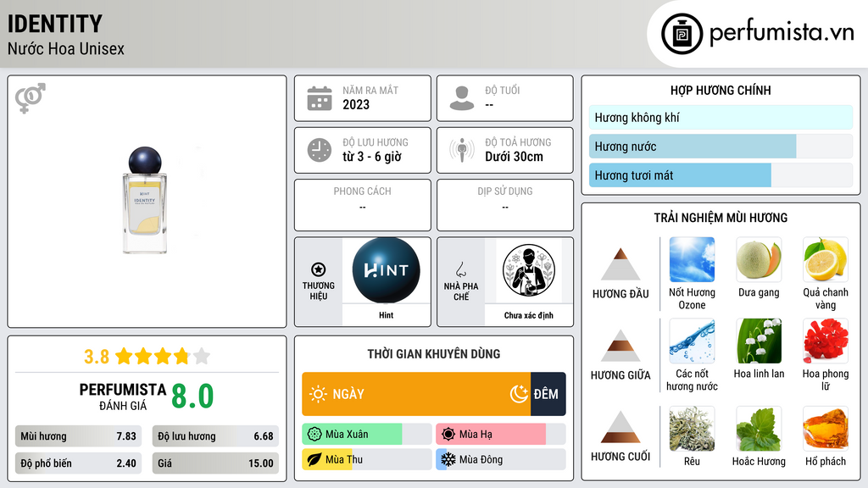Click the Độ lưu hương 6.68 score bar

(x=215, y=436)
